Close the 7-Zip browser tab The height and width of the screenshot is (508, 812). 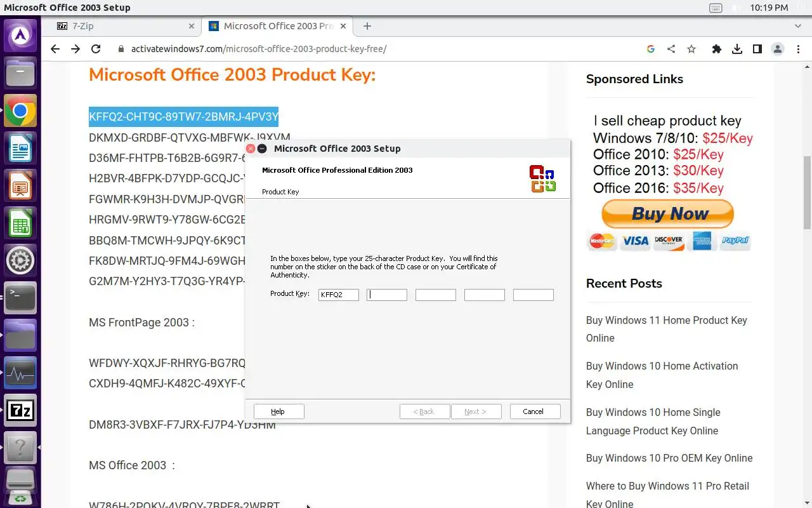192,26
